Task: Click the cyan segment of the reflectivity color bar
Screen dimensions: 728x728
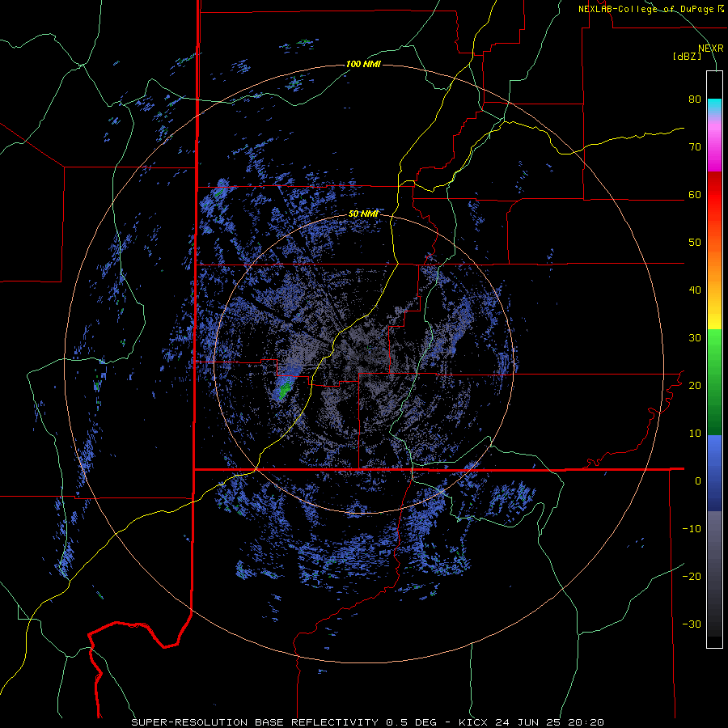Action: (x=714, y=106)
